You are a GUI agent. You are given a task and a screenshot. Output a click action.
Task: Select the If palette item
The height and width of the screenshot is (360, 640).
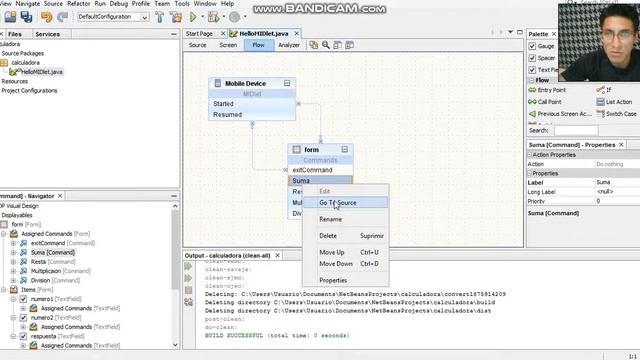[604, 90]
